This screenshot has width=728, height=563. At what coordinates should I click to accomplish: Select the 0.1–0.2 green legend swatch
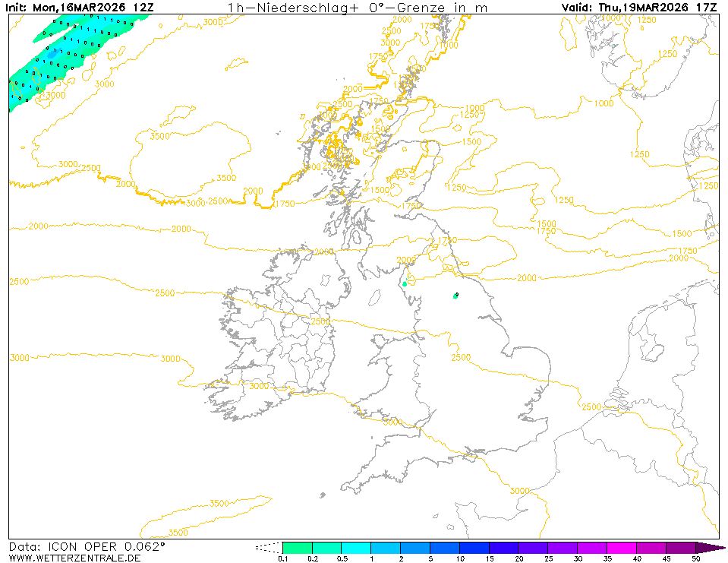(297, 547)
